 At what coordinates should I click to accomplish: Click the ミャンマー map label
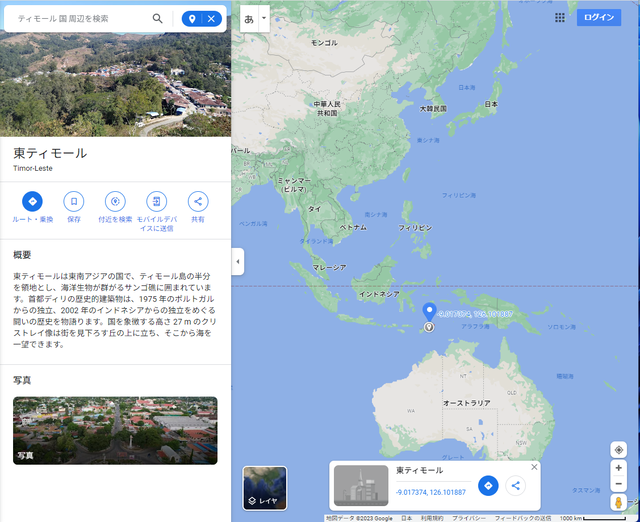294,184
